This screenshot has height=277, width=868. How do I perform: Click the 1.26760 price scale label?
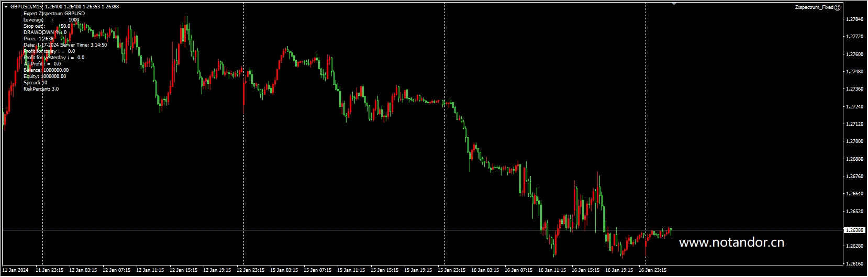[854, 176]
